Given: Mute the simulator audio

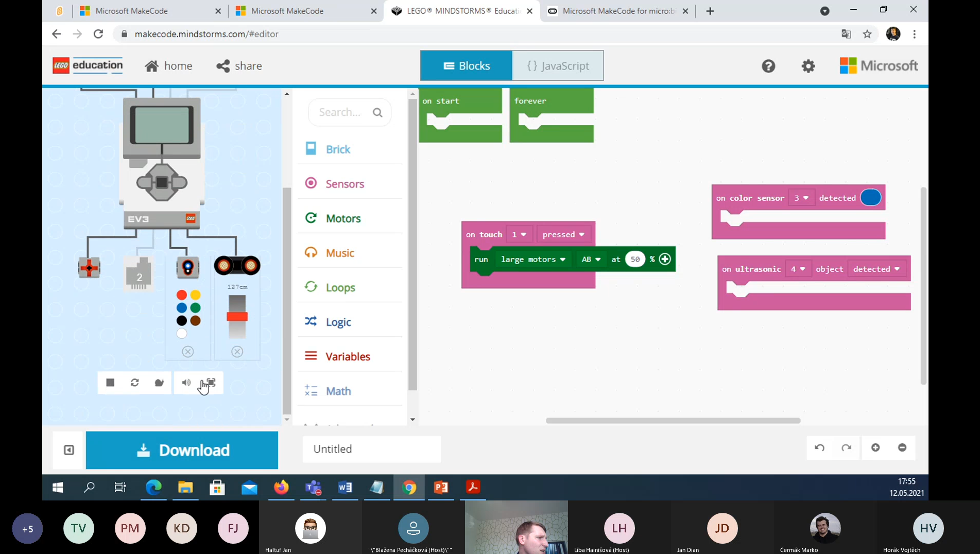Looking at the screenshot, I should tap(186, 383).
